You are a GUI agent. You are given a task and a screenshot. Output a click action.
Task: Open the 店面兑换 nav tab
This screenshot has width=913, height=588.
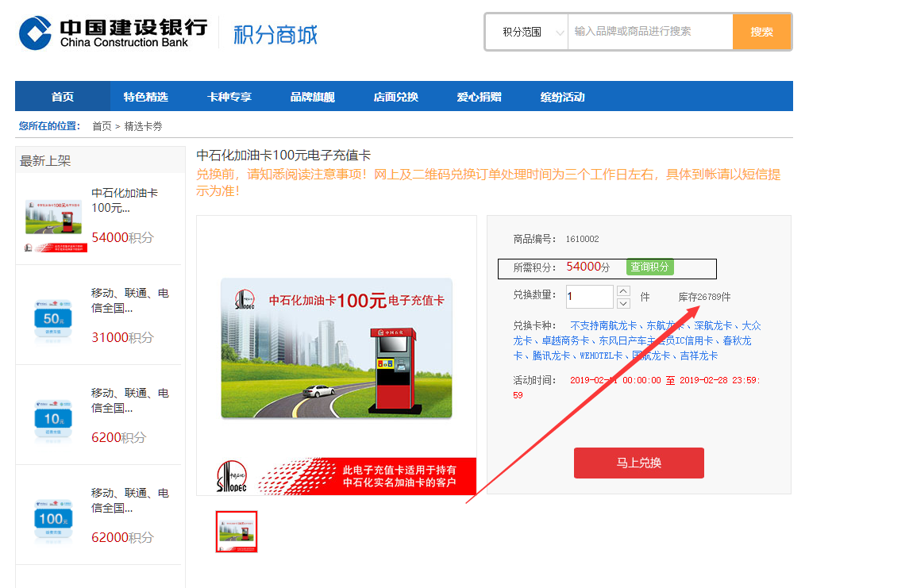pyautogui.click(x=396, y=97)
